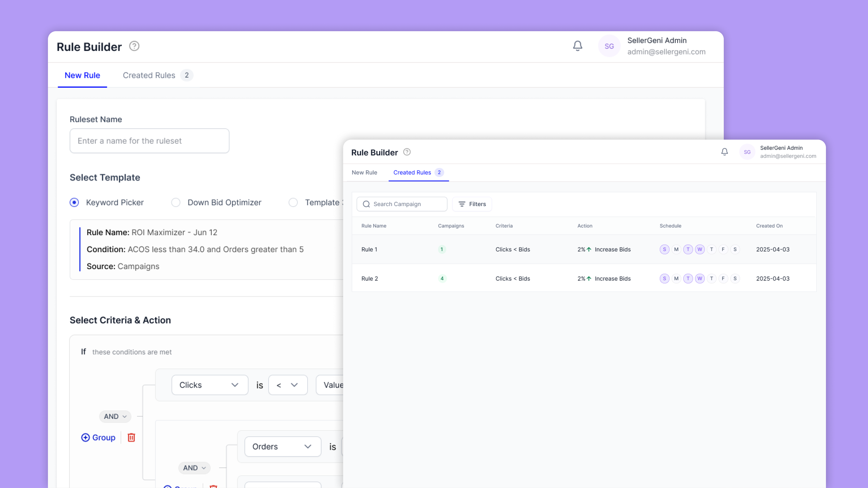Click campaigns badge 4 in Rule 2 row
The image size is (868, 488).
(442, 279)
